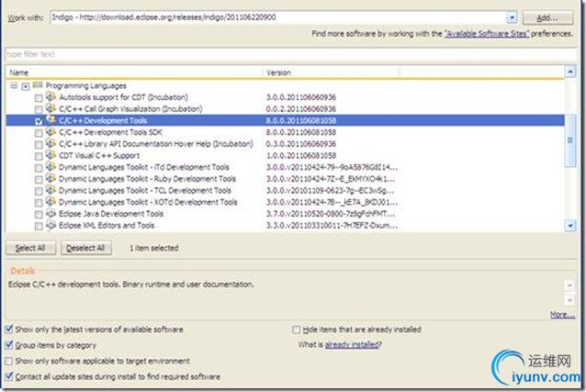Click the iTcl Development Tools feature icon
This screenshot has height=392, width=586.
coord(51,166)
